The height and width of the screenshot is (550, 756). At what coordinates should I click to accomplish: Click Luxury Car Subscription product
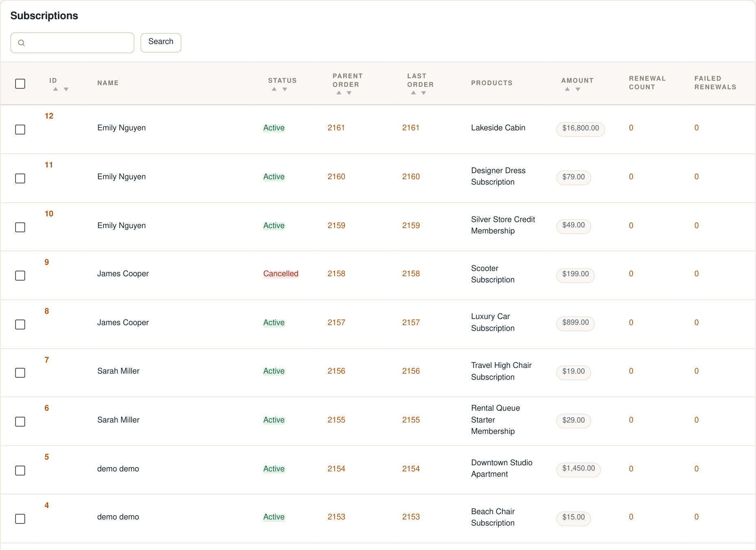tap(493, 322)
